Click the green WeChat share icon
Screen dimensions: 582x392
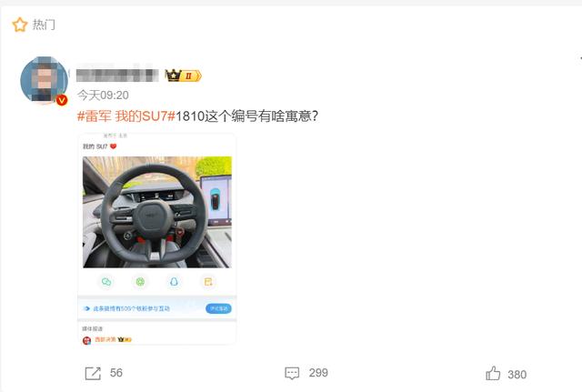(x=106, y=282)
